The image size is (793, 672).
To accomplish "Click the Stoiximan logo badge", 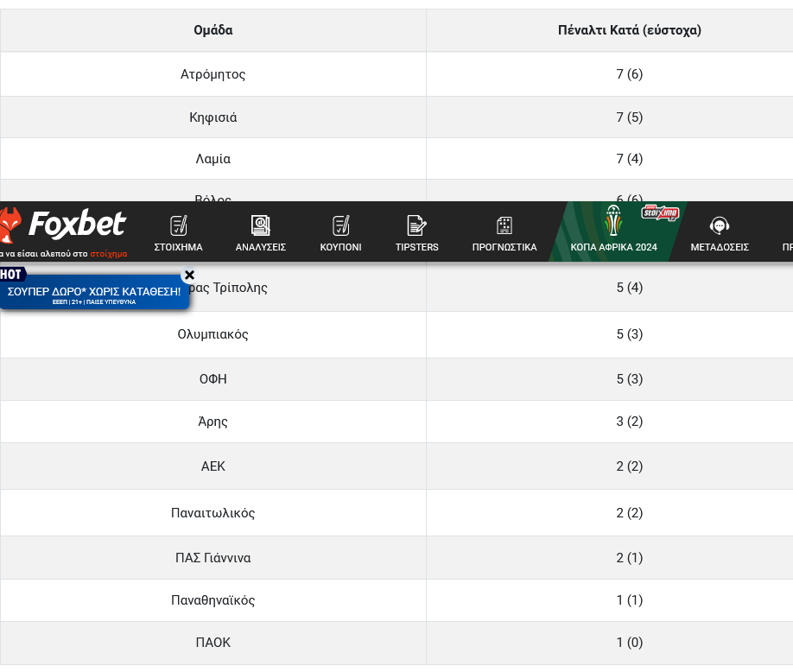I will [660, 212].
